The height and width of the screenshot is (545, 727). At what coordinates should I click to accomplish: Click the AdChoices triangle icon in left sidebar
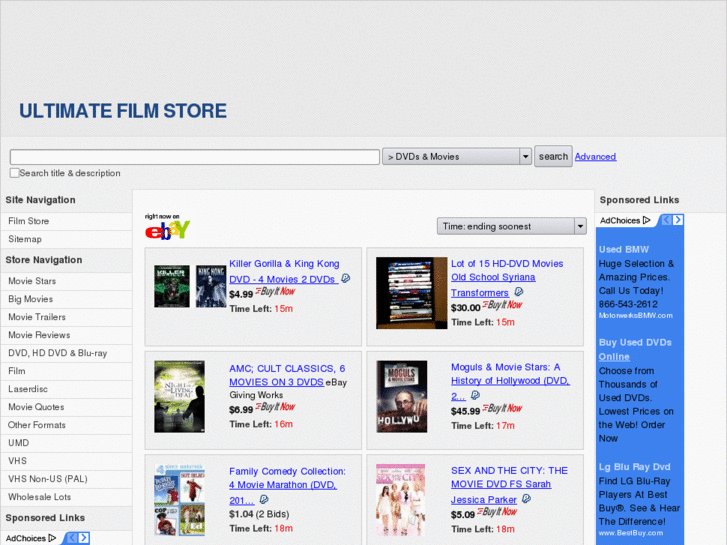click(x=52, y=538)
